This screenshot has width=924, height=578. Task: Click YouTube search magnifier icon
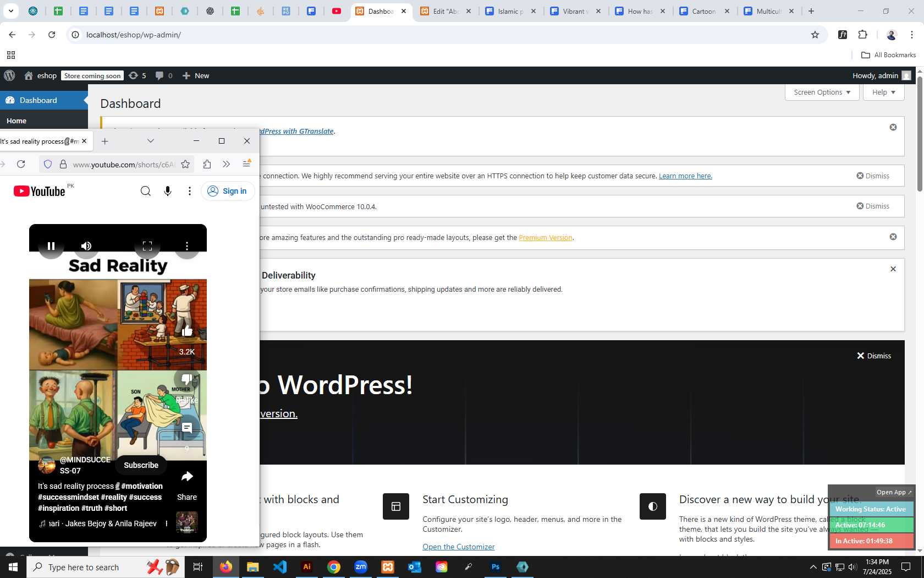pos(146,191)
